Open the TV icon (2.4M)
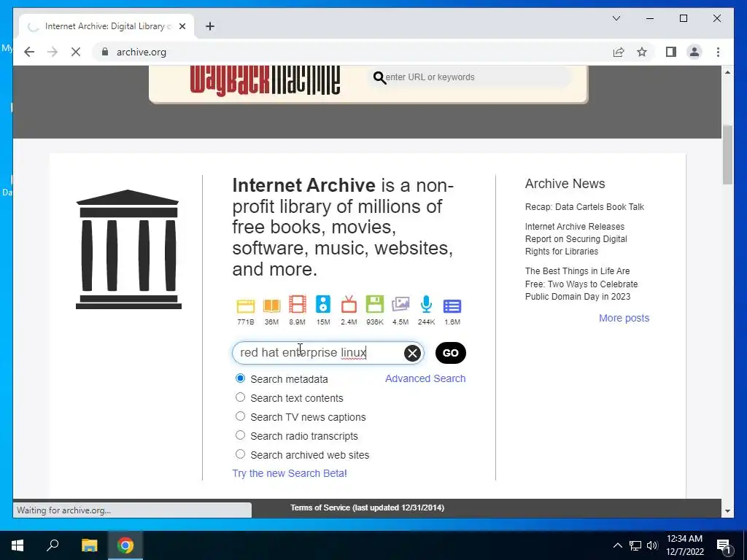 (x=349, y=305)
